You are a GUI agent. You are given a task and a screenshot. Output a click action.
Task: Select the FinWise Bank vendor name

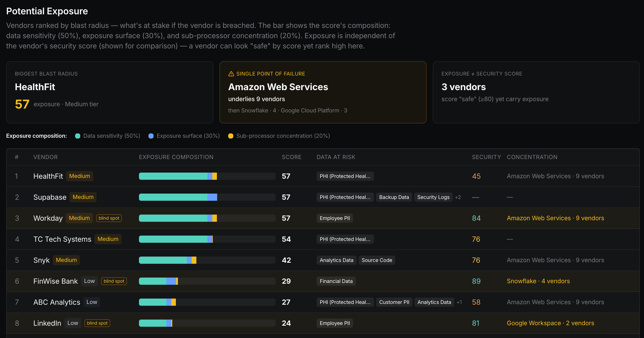55,281
